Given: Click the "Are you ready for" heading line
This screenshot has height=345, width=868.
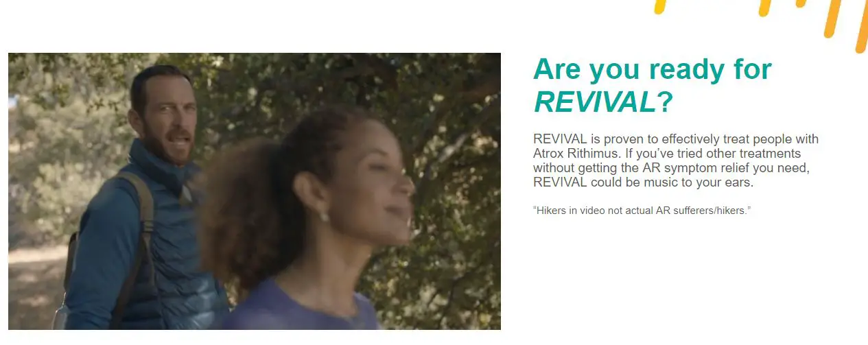Looking at the screenshot, I should 653,70.
